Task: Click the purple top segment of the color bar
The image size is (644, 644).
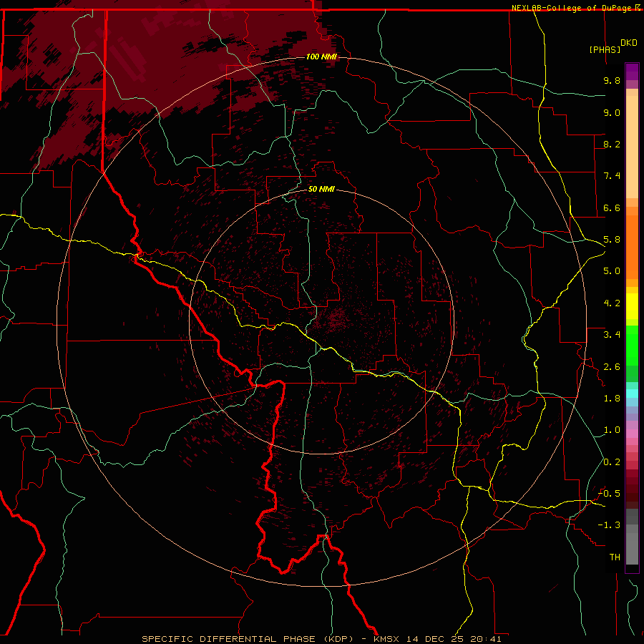Action: pyautogui.click(x=632, y=72)
